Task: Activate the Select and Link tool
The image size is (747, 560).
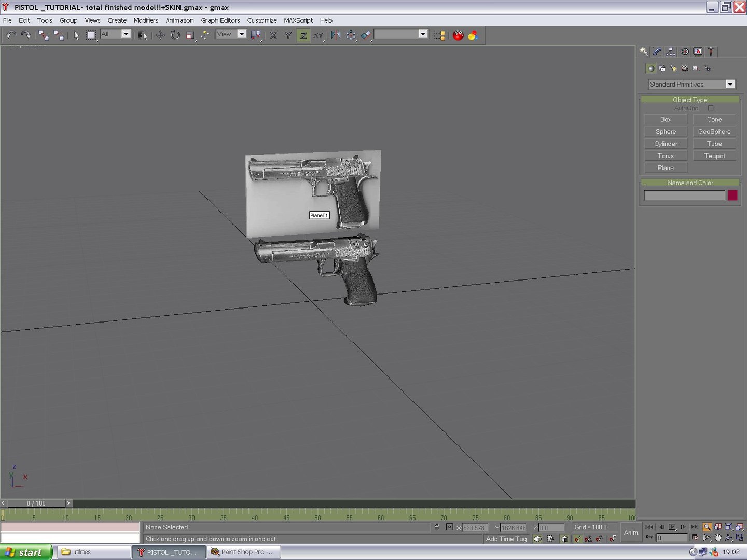Action: pos(44,35)
